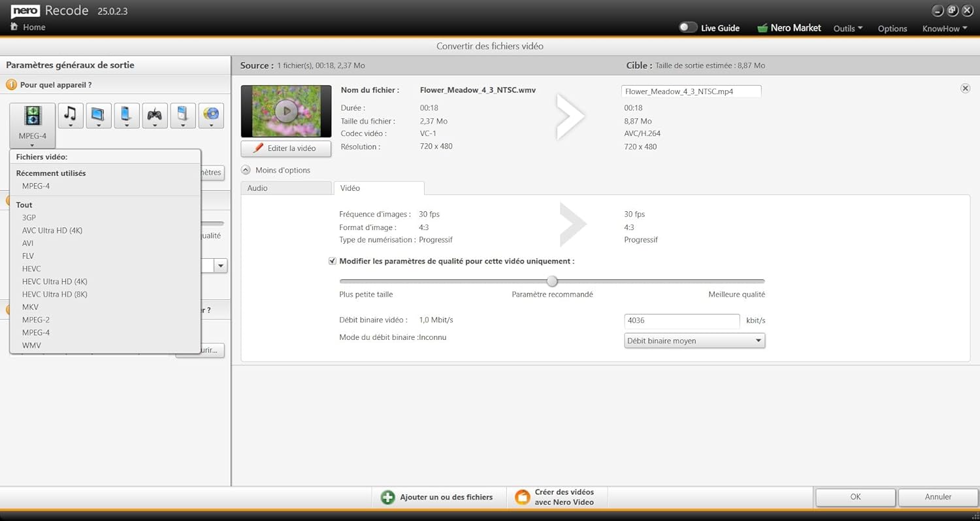Open the disc burning output category
Image resolution: width=980 pixels, height=521 pixels.
(210, 115)
